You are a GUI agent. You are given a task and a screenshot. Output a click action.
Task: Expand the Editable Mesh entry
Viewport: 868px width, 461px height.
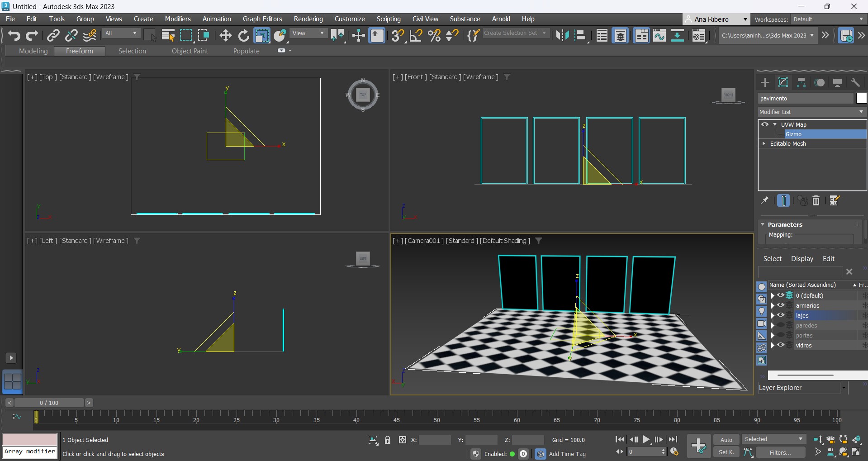coord(764,143)
